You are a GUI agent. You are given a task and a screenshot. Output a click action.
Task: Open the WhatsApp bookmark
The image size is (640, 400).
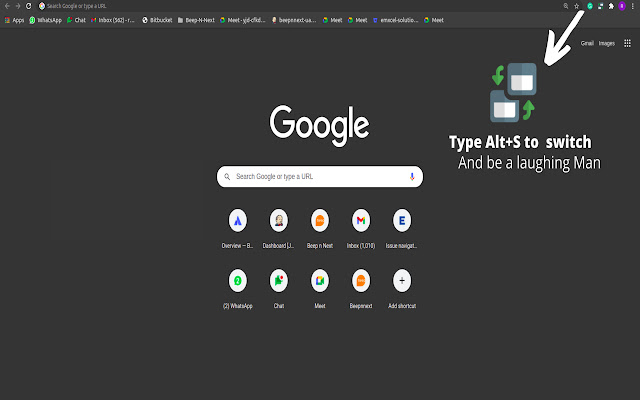45,20
